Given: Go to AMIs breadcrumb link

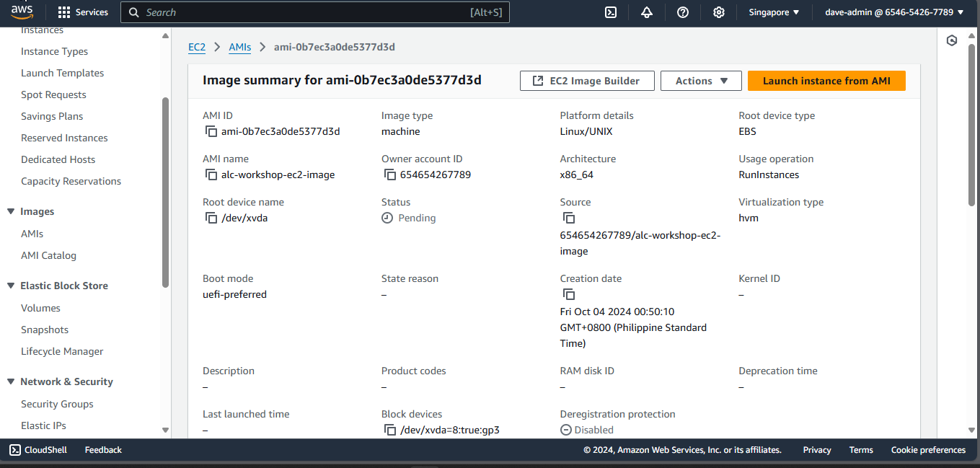Looking at the screenshot, I should [x=239, y=47].
